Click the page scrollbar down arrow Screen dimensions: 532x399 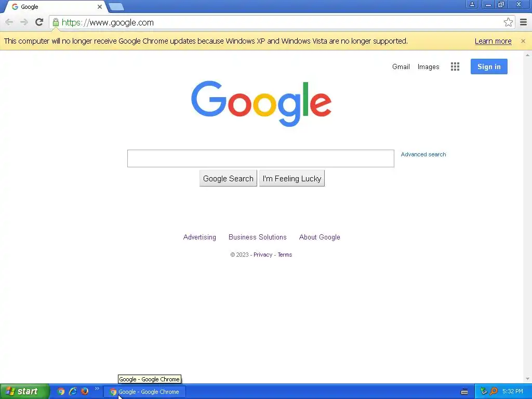click(527, 379)
